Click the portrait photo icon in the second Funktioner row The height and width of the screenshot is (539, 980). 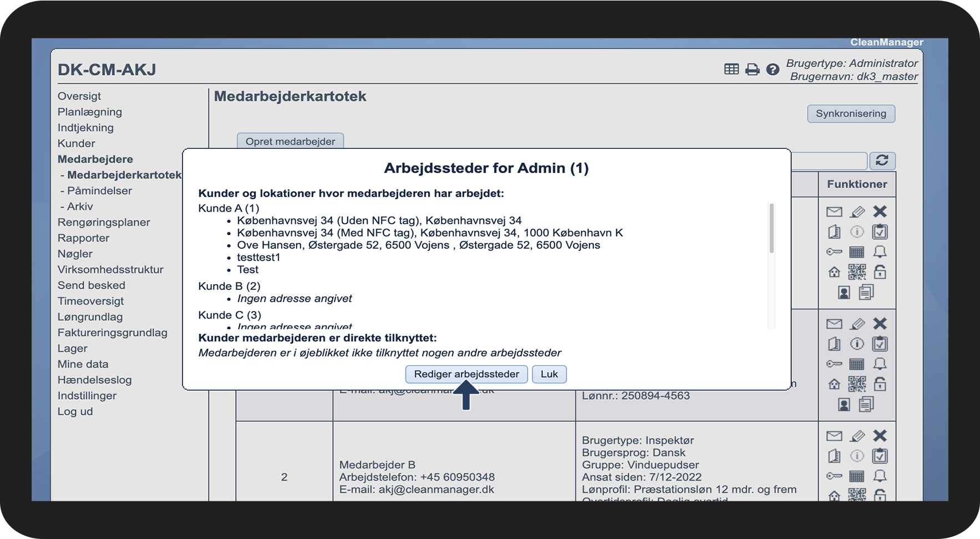(x=844, y=405)
